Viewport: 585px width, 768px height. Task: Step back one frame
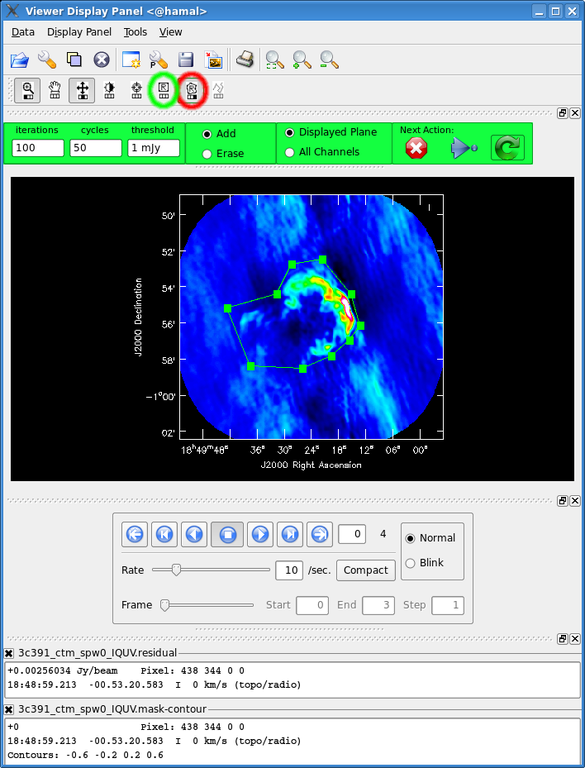[164, 534]
